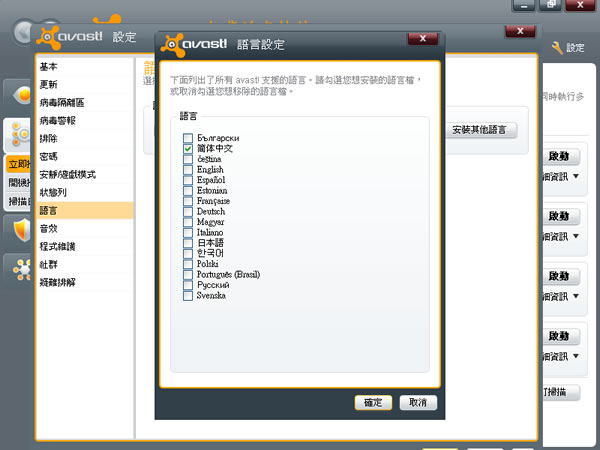600x450 pixels.
Task: Open the 更新 settings category
Action: [x=85, y=85]
